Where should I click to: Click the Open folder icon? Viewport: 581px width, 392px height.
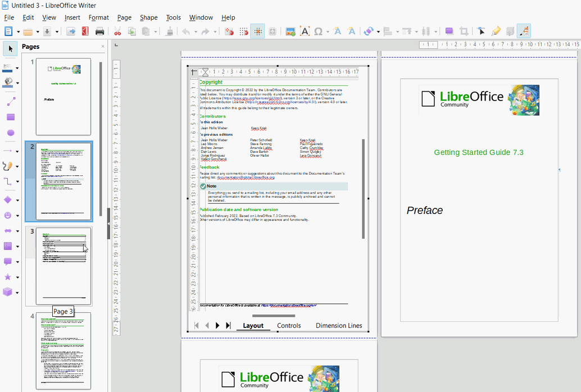coord(28,31)
